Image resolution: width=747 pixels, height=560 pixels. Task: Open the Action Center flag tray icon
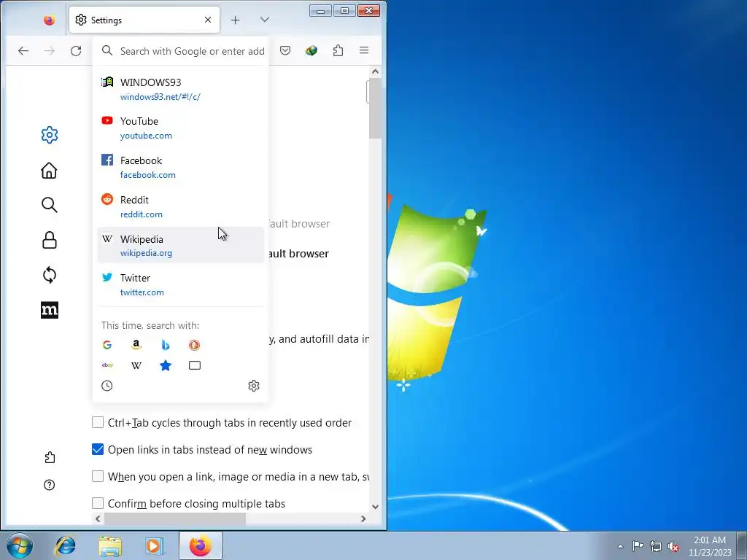[638, 546]
